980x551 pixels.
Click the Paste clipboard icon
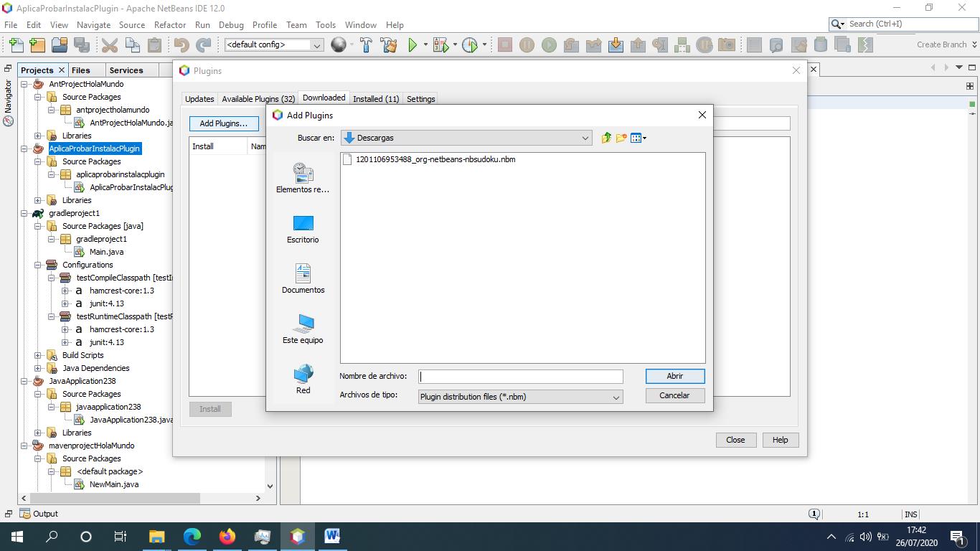tap(154, 45)
